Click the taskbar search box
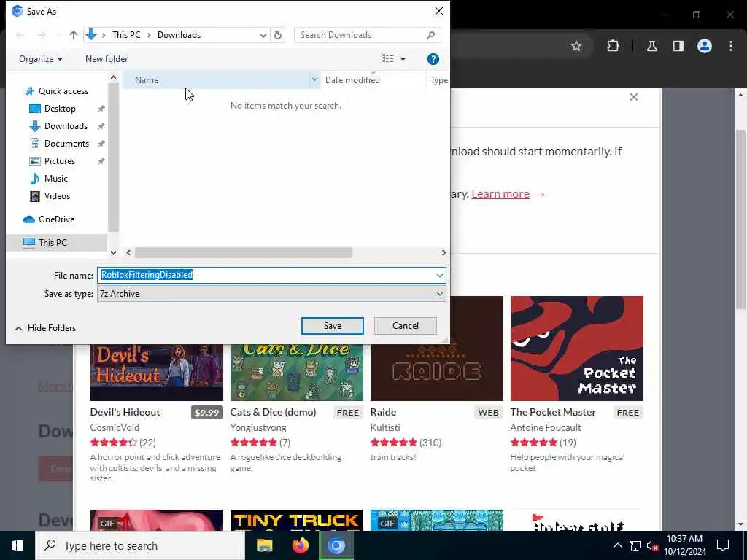 pyautogui.click(x=140, y=545)
